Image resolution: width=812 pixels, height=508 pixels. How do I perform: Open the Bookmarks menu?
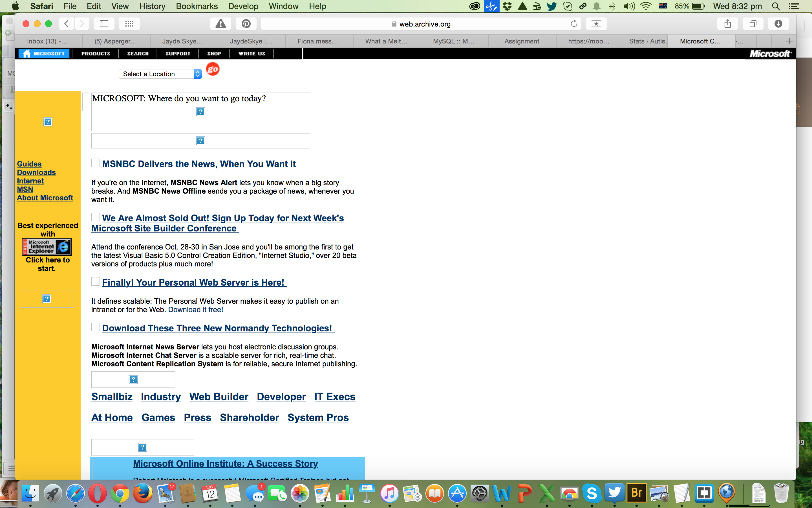197,6
